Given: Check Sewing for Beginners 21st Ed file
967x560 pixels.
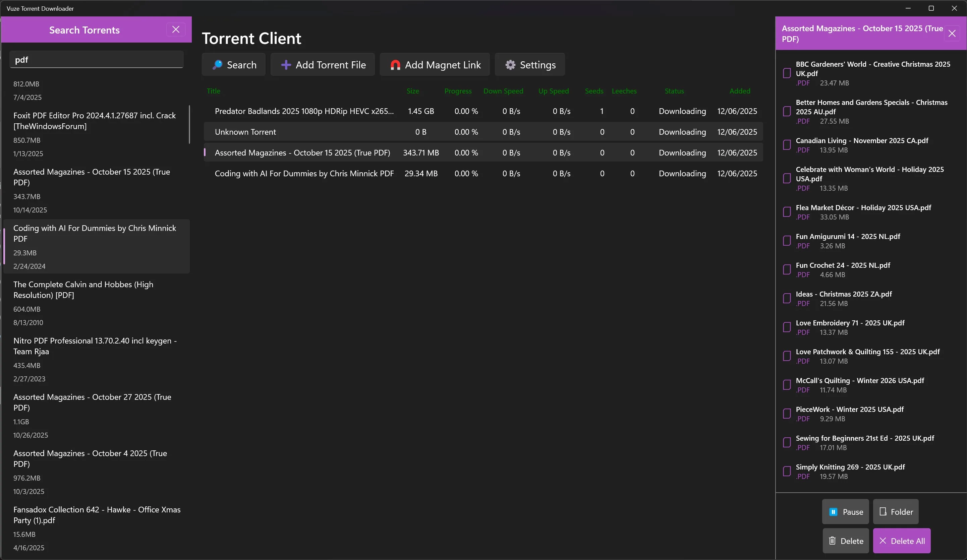Looking at the screenshot, I should pos(787,443).
